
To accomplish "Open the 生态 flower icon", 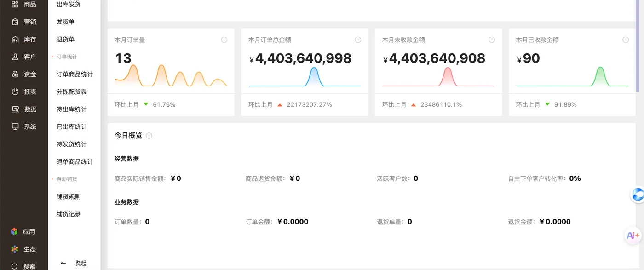I will [15, 249].
